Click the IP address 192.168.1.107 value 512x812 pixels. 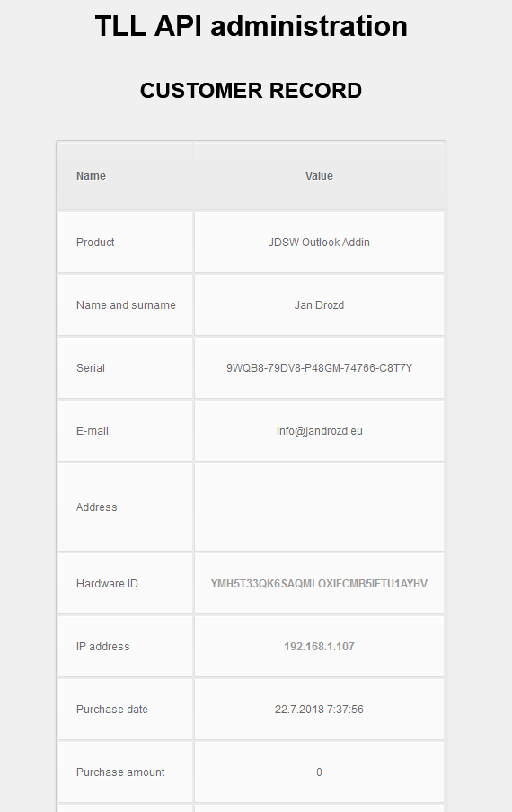click(319, 647)
